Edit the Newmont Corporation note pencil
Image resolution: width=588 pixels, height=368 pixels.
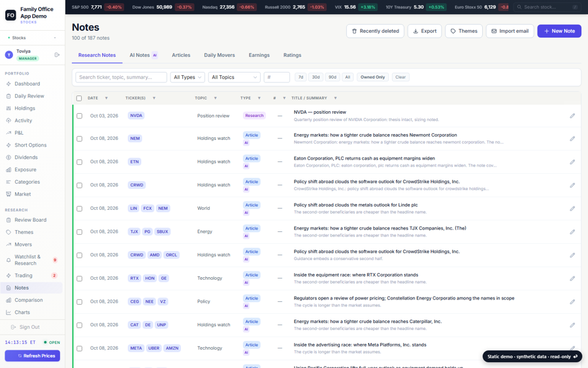point(572,139)
